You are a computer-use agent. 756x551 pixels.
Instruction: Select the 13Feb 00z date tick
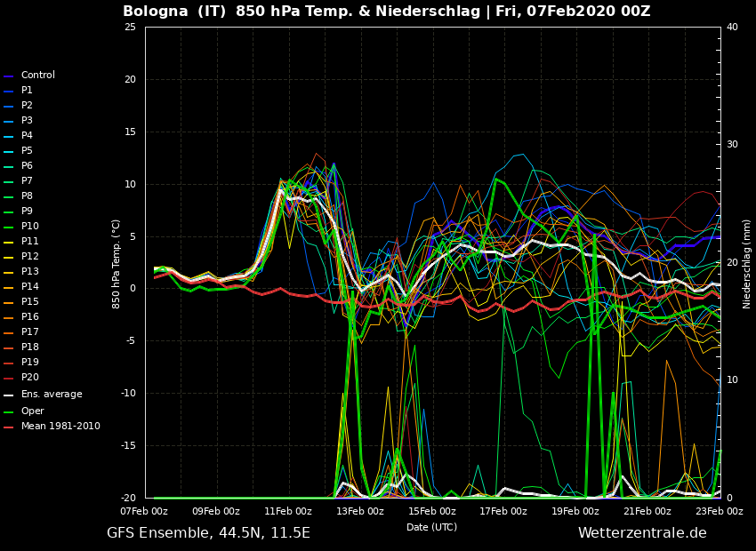click(x=360, y=511)
